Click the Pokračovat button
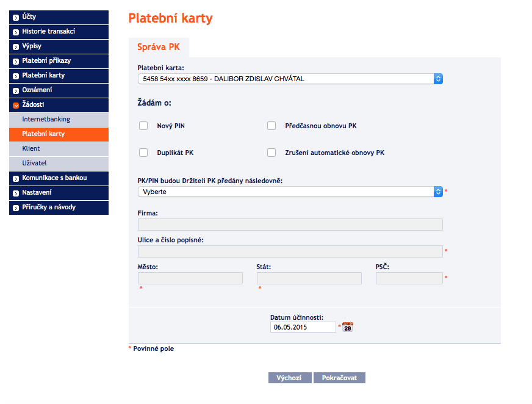This screenshot has height=404, width=532. (x=339, y=378)
